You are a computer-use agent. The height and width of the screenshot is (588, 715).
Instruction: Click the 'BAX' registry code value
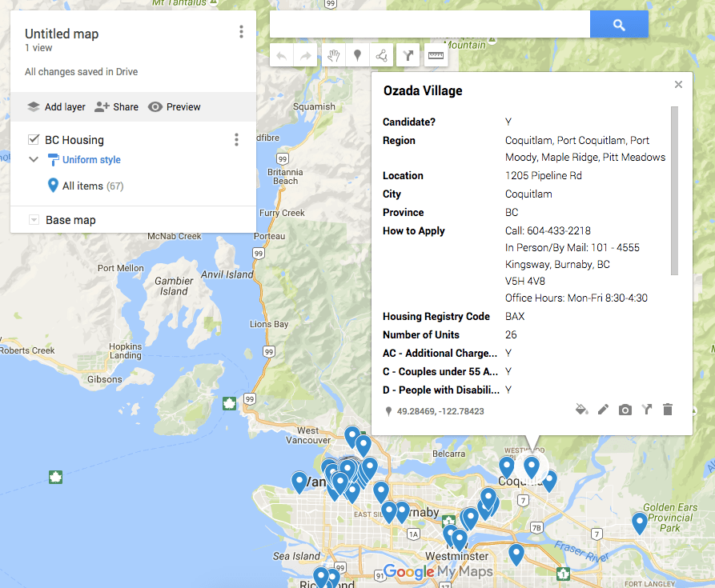click(x=515, y=317)
